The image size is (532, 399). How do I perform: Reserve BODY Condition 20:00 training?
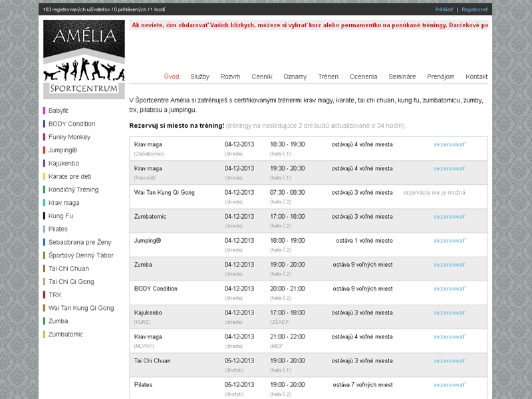(450, 289)
